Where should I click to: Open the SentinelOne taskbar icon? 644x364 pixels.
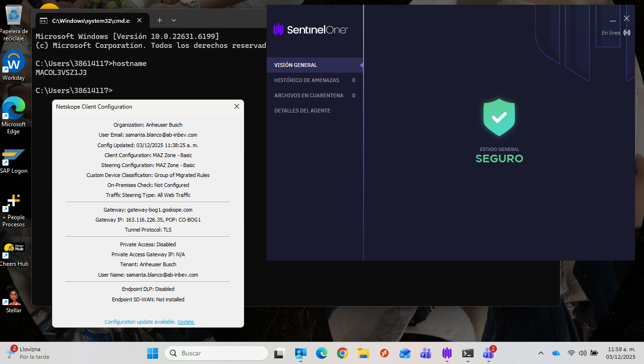(x=447, y=353)
